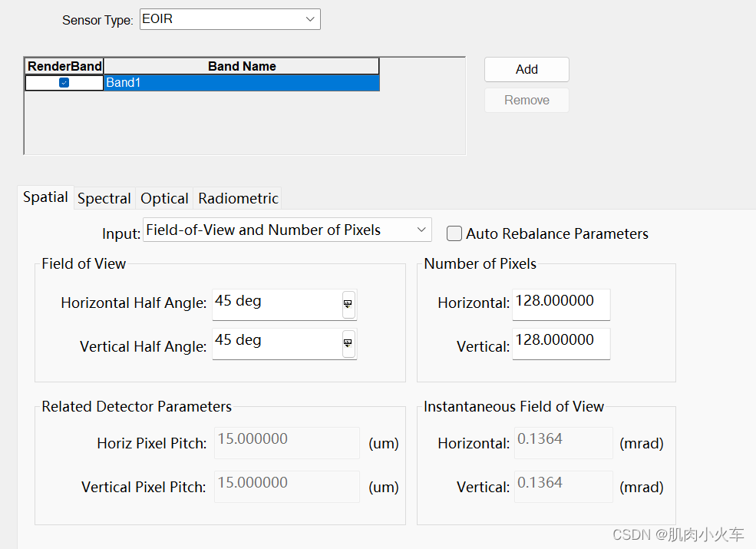Select the Spatial tab
The width and height of the screenshot is (756, 549).
click(x=45, y=197)
